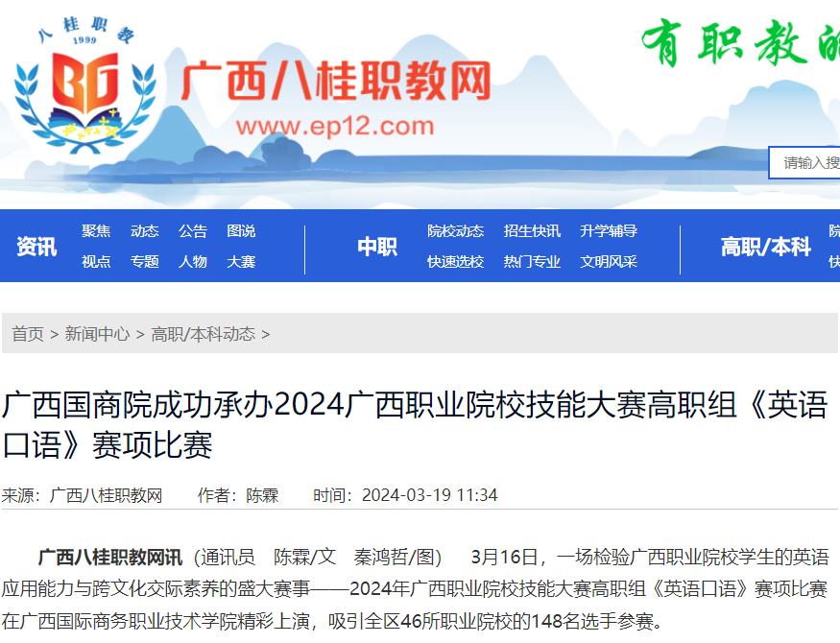The image size is (840, 643).
Task: Select 人物 in the navigation bar
Action: 193,261
